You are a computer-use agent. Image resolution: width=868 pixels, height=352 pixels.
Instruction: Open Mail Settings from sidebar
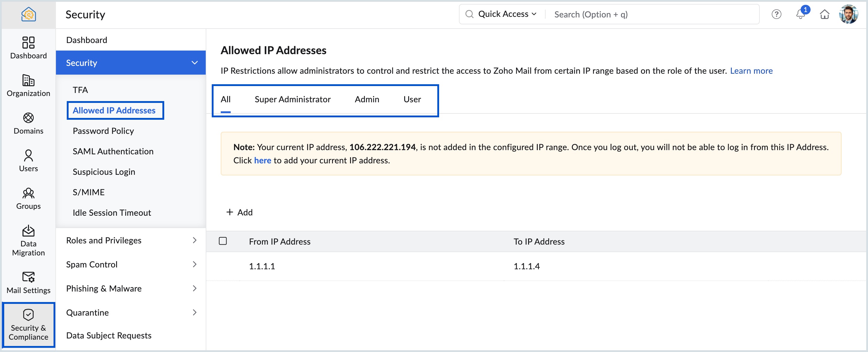[x=28, y=282]
